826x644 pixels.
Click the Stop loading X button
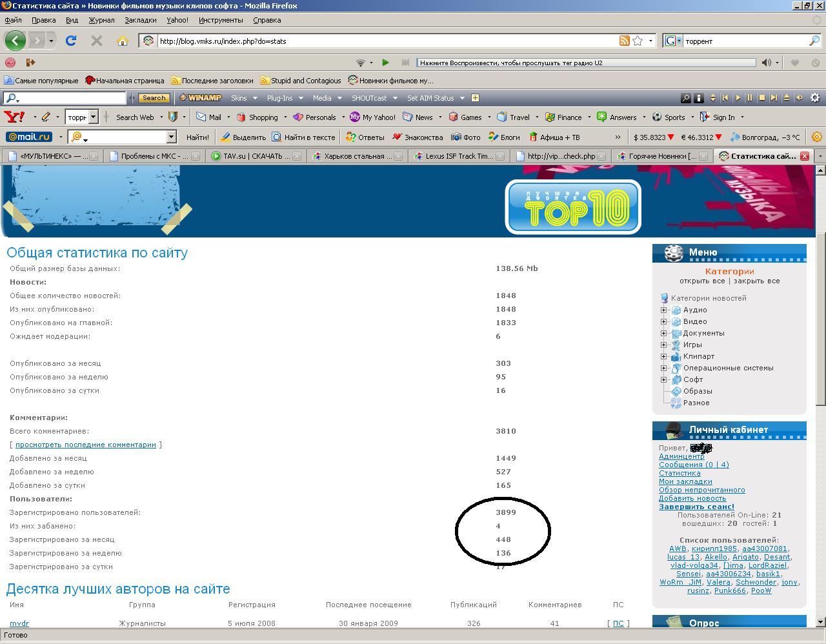97,41
